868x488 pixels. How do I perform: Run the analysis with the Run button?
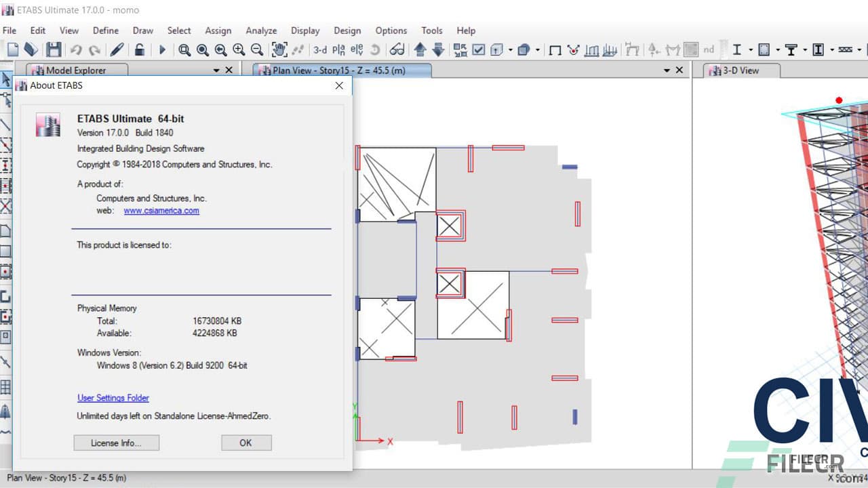163,49
